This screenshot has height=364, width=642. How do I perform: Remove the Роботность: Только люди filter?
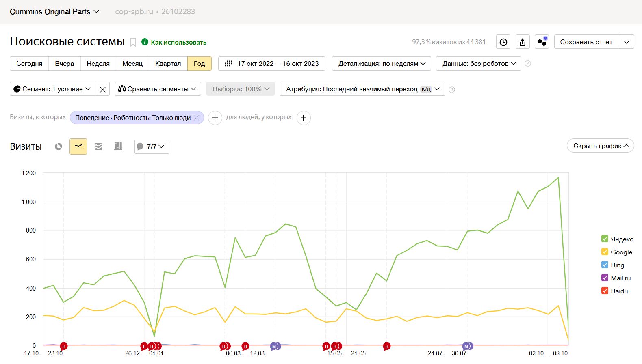[x=197, y=118]
